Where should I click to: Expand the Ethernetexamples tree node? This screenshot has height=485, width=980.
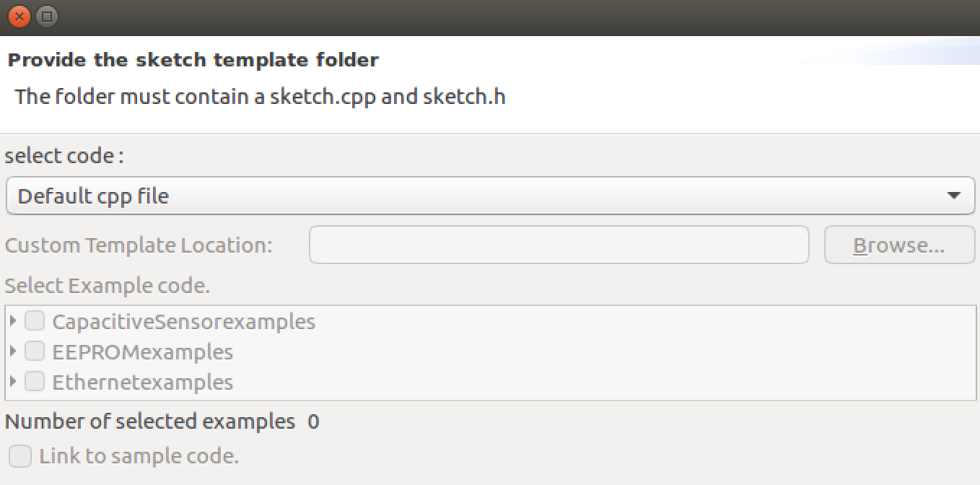13,381
